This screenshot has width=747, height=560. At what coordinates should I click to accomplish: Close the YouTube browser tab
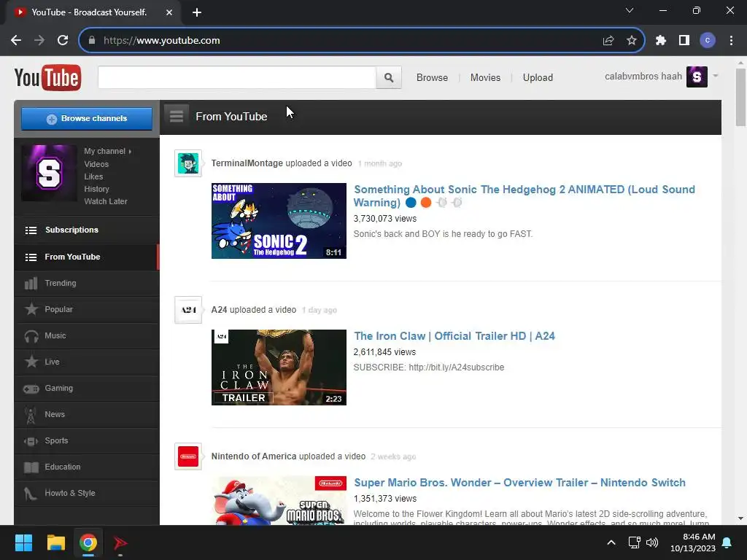pyautogui.click(x=169, y=12)
